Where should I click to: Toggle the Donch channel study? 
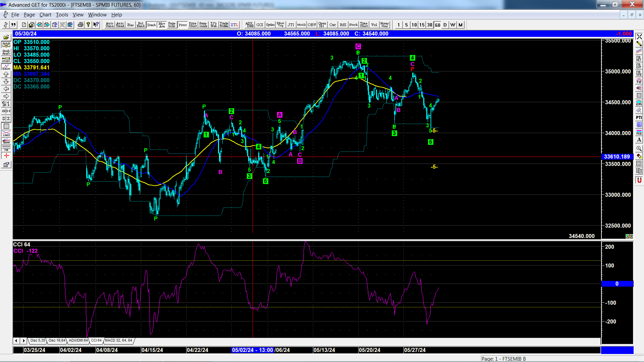[x=151, y=25]
